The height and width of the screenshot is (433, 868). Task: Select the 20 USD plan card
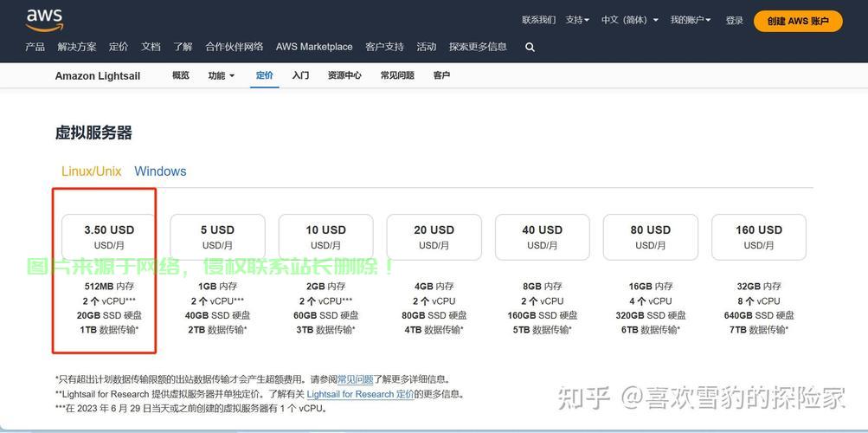[x=434, y=237]
